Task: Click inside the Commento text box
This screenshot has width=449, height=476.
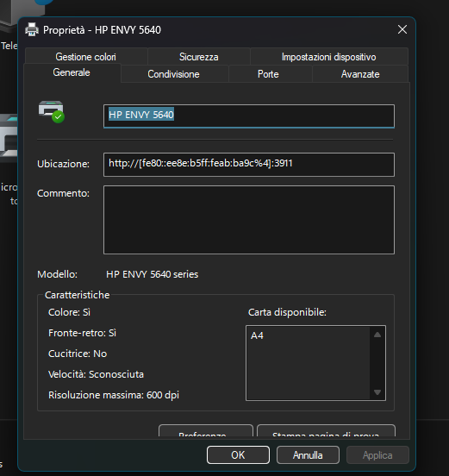Action: 249,220
